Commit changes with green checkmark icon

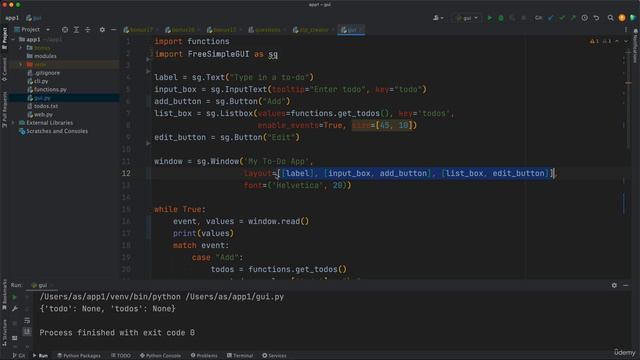click(562, 18)
